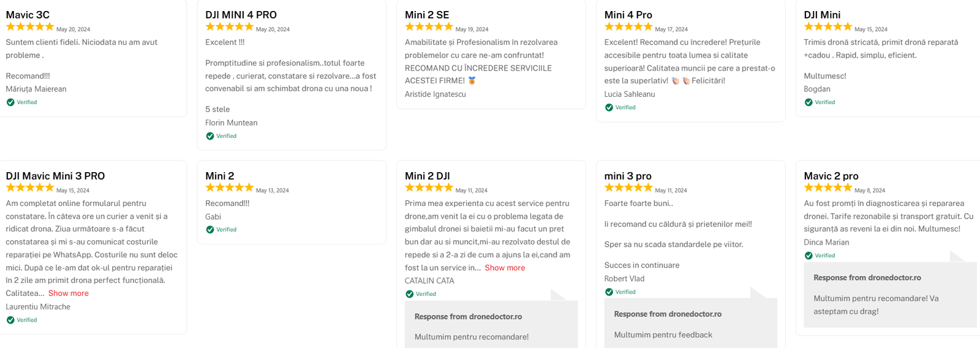Expand Laurentiu Mitrache's review with Show more
The width and height of the screenshot is (980, 348).
tap(69, 293)
